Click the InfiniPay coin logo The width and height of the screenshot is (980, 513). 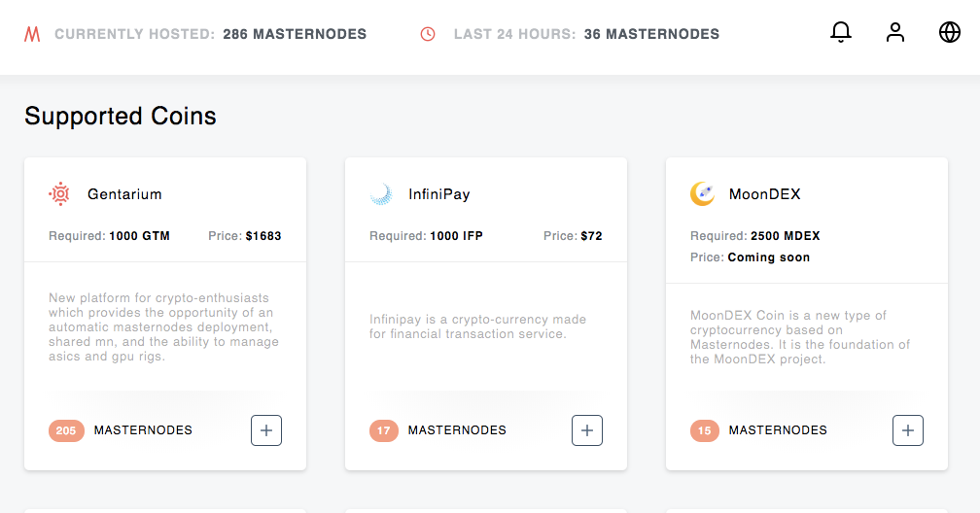[x=381, y=194]
